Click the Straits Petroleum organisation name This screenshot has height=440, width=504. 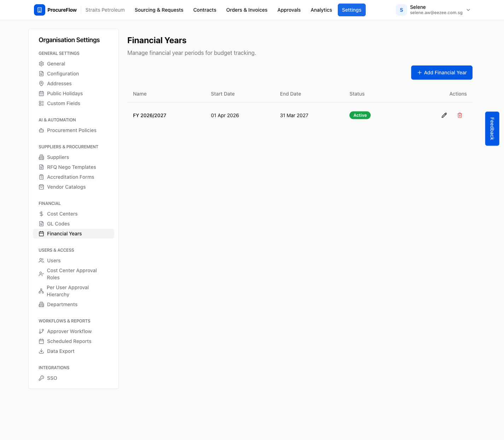pyautogui.click(x=105, y=10)
